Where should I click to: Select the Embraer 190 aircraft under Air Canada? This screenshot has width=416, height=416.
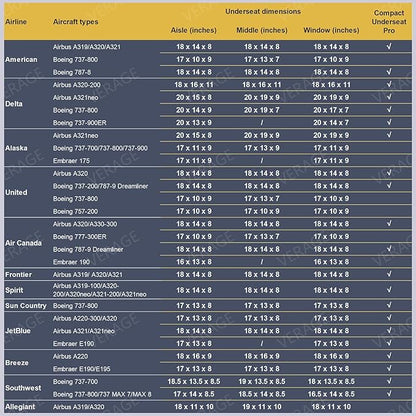pos(71,262)
